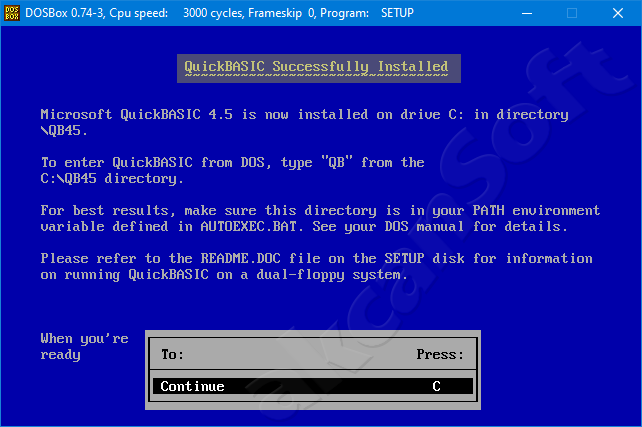
Task: Click the disabled maximize button
Action: tap(572, 13)
